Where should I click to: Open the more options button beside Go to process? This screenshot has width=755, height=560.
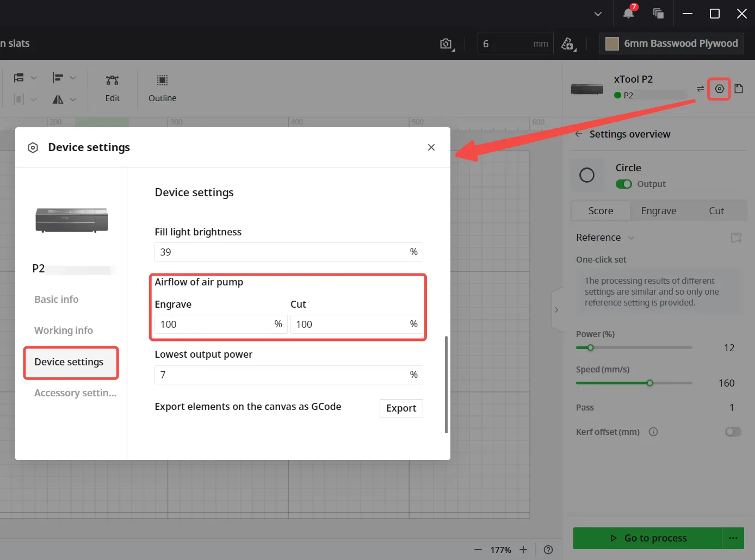click(x=733, y=538)
